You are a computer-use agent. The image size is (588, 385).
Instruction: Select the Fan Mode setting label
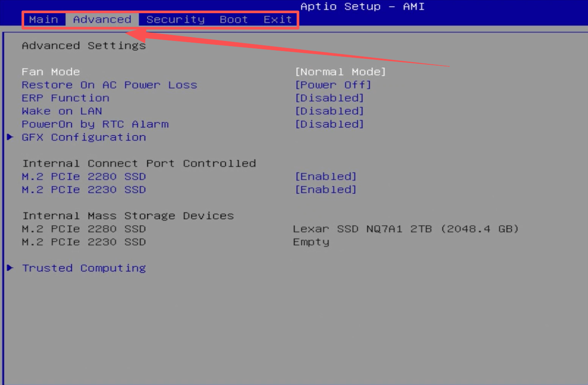pos(51,72)
